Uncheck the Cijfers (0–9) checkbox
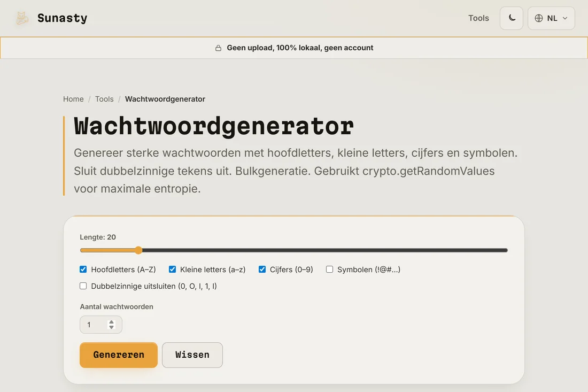588x392 pixels. point(262,270)
